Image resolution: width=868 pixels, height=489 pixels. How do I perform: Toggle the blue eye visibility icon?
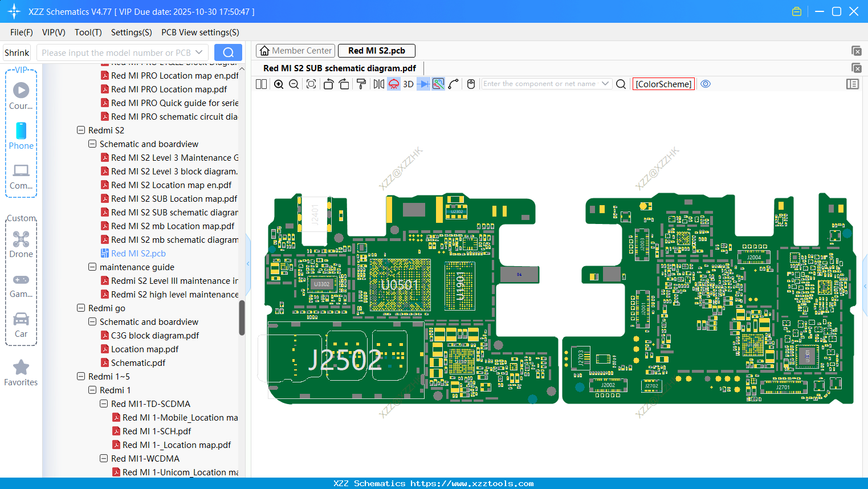[x=706, y=84]
